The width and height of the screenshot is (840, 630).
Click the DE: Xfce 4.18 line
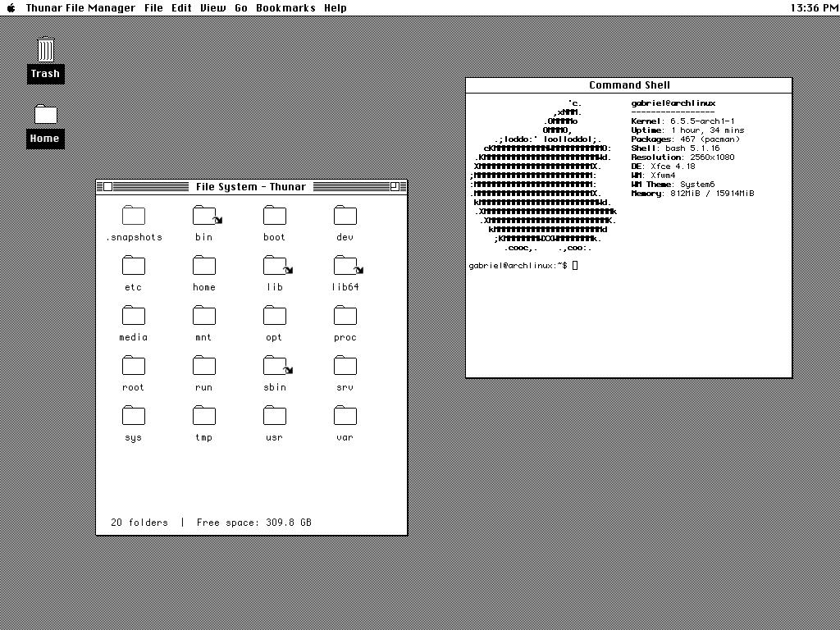click(663, 166)
